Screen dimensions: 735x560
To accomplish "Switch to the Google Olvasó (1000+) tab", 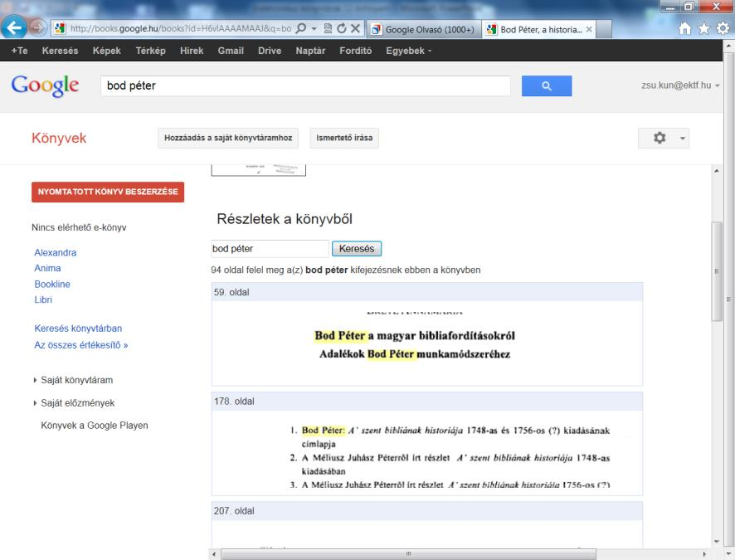I will click(x=423, y=30).
